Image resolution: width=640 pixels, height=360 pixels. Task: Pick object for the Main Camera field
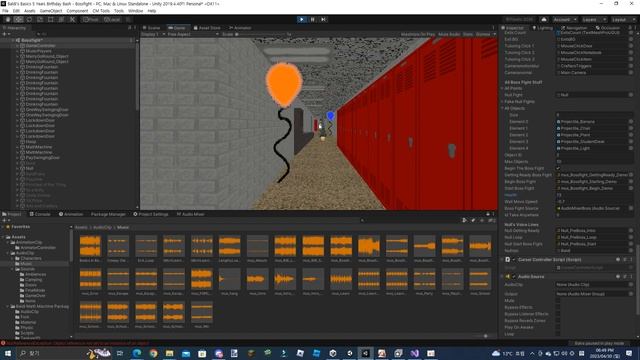(x=631, y=73)
